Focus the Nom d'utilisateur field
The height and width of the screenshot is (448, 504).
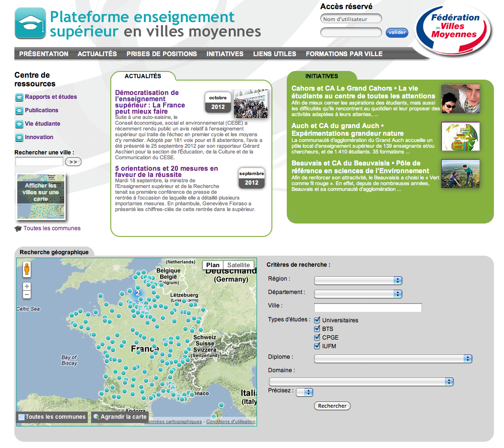(351, 19)
